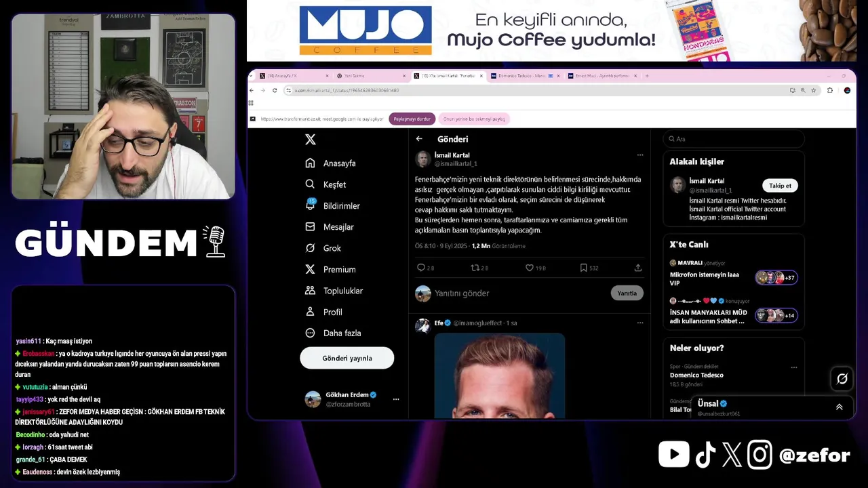Open the Gökhan Erdem profile avatar
868x488 pixels.
(x=313, y=399)
